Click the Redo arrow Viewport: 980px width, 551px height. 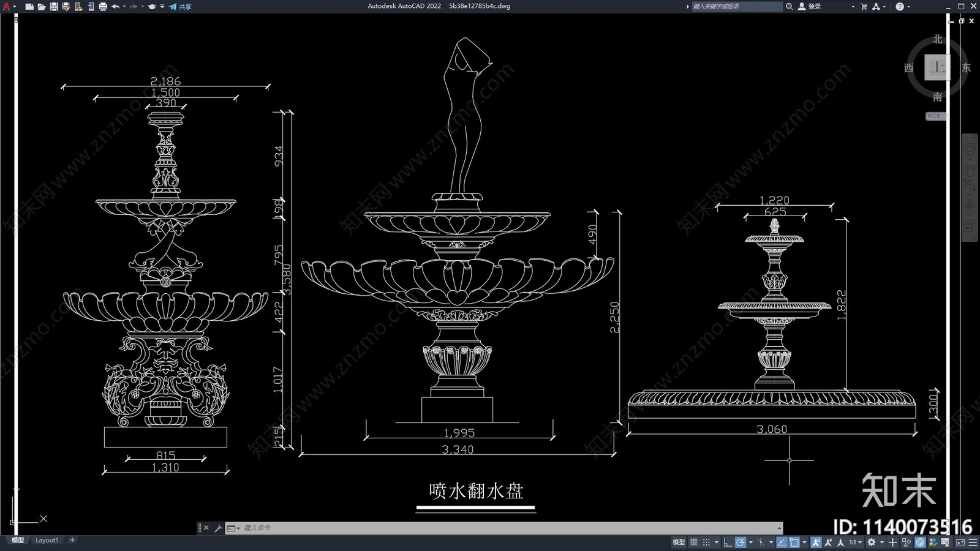pos(134,7)
